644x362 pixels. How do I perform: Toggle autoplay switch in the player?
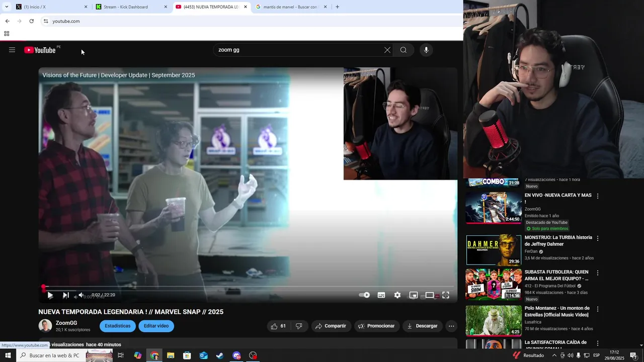[x=364, y=295]
